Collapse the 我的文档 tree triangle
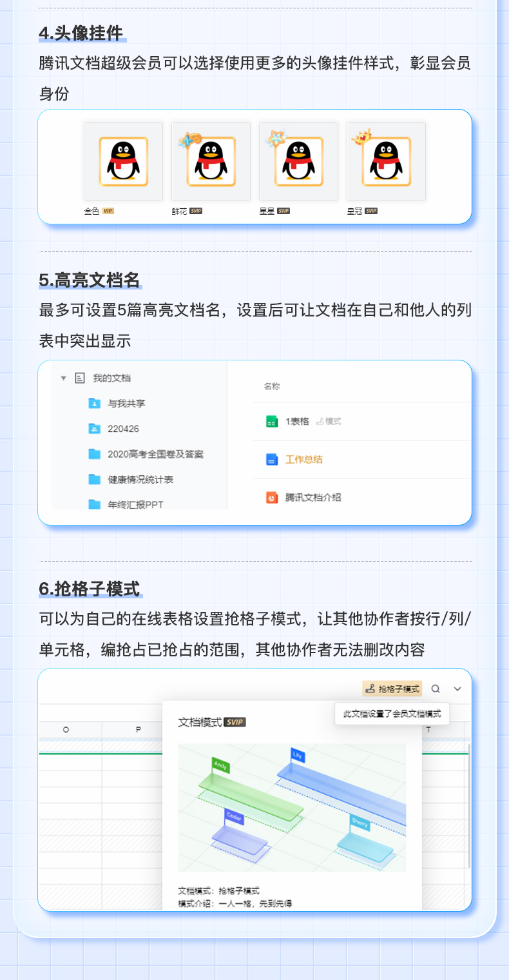The width and height of the screenshot is (509, 980). (63, 378)
